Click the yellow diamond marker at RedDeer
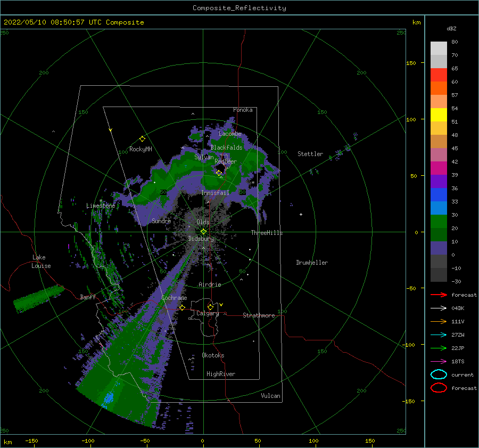This screenshot has width=479, height=448. click(219, 173)
